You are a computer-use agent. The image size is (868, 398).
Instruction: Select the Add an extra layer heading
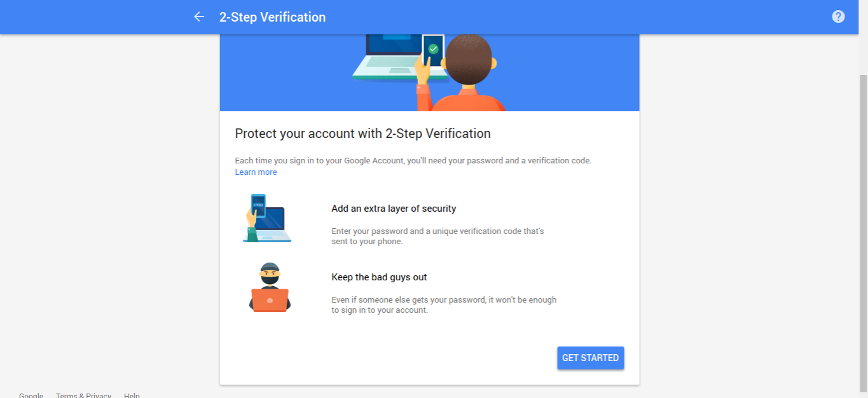pos(394,209)
